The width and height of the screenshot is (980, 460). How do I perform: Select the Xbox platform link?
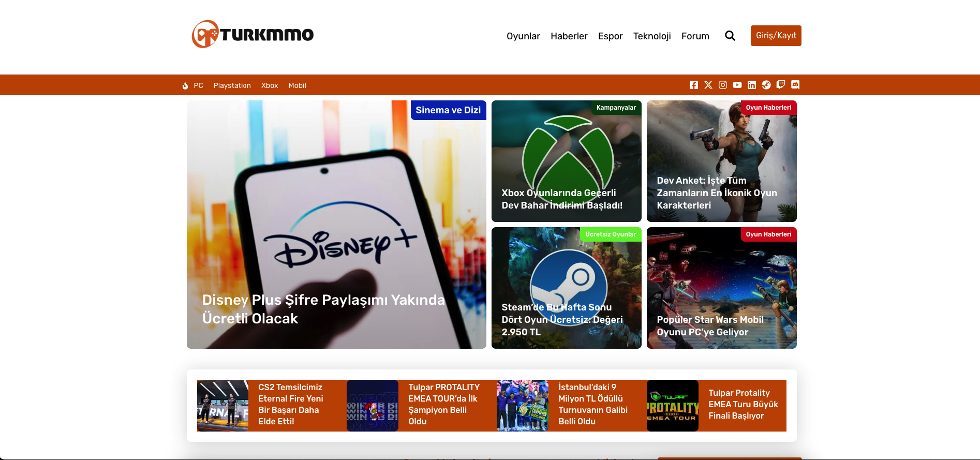270,86
